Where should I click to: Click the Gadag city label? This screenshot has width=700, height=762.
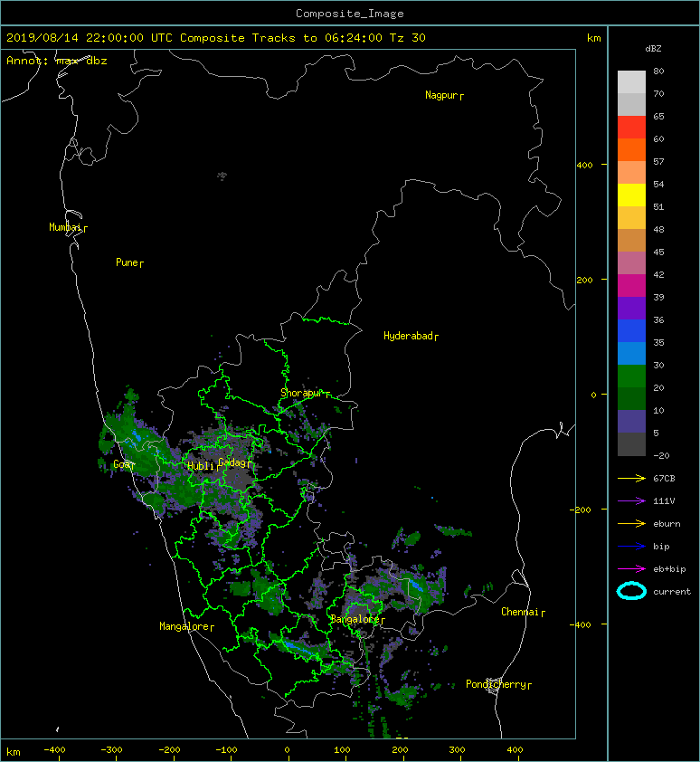[x=232, y=462]
